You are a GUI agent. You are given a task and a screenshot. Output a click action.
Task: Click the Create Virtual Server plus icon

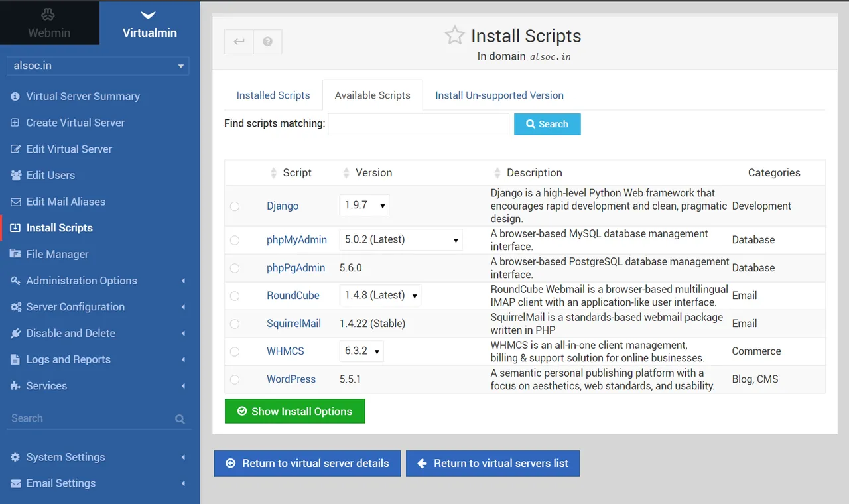(15, 123)
